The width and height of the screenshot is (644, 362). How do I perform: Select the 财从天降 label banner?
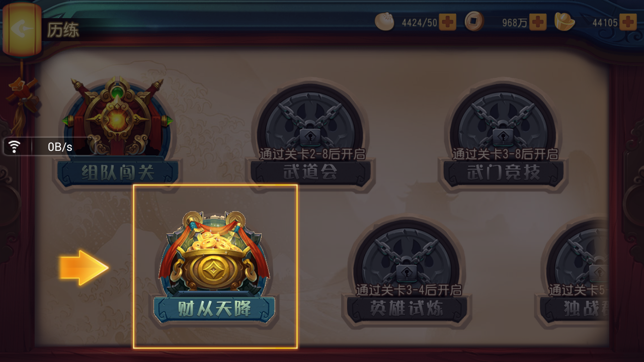[214, 309]
